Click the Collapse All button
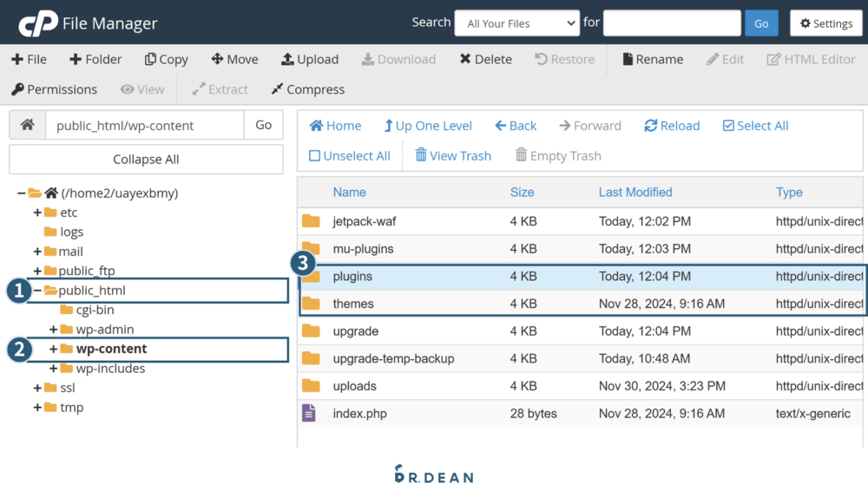Screen dimensions: 868x497 146,160
